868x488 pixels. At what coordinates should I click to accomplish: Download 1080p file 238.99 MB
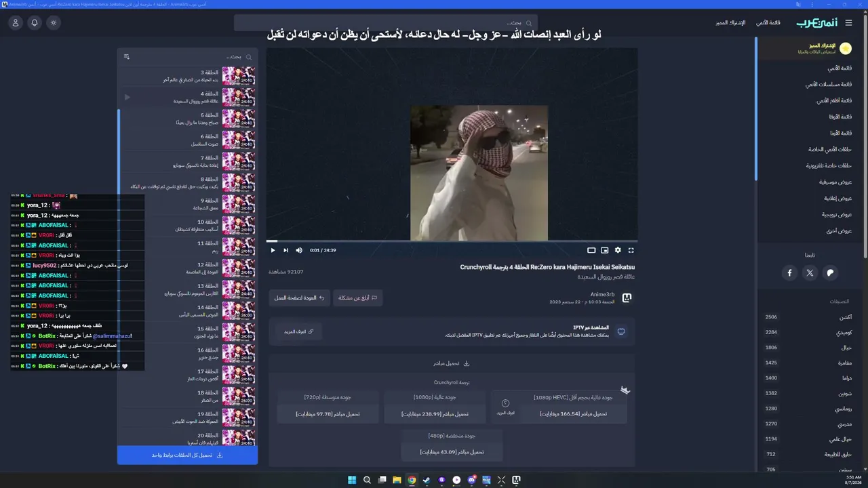(435, 413)
